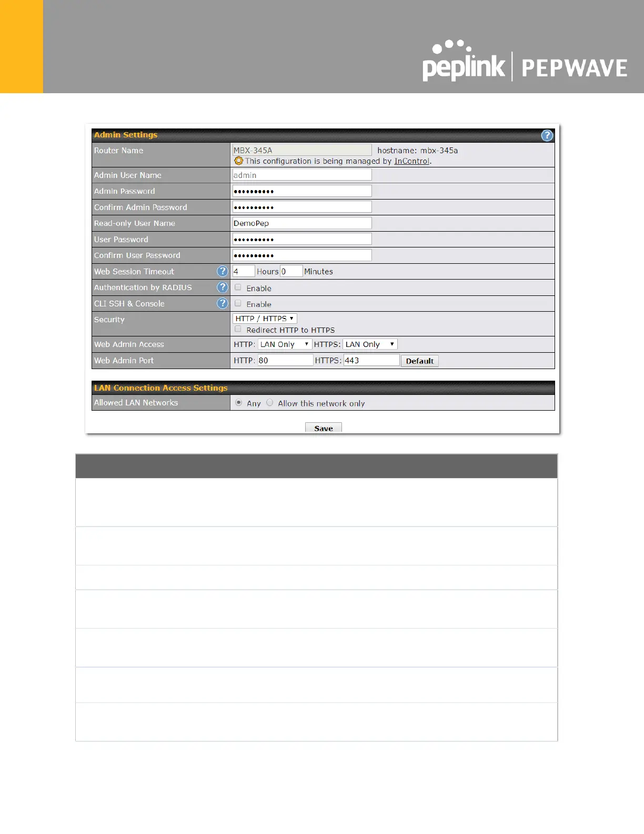The height and width of the screenshot is (834, 644).
Task: Click the Default port button
Action: coord(419,361)
